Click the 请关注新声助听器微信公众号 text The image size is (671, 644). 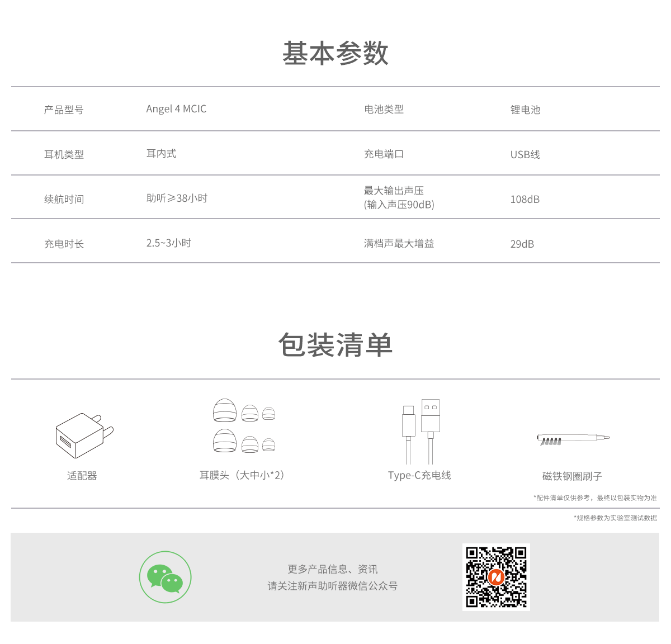[332, 586]
